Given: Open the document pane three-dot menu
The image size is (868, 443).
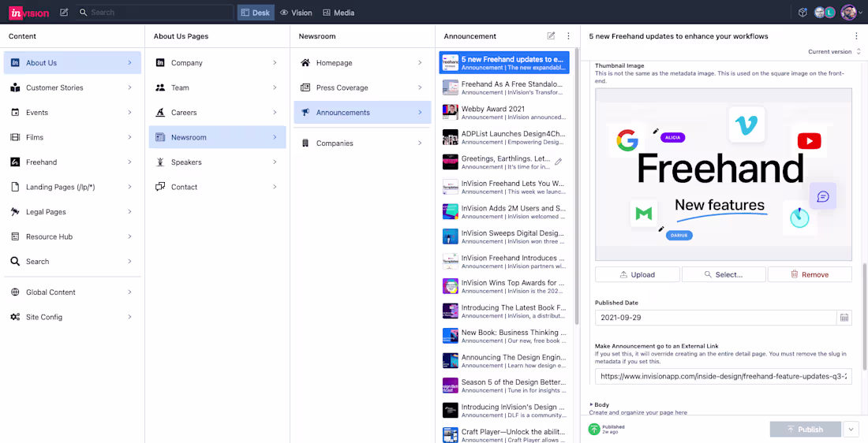Looking at the screenshot, I should click(x=856, y=36).
